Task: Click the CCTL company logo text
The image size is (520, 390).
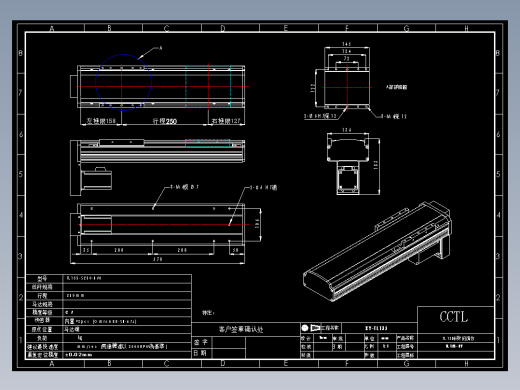Action: pyautogui.click(x=454, y=317)
